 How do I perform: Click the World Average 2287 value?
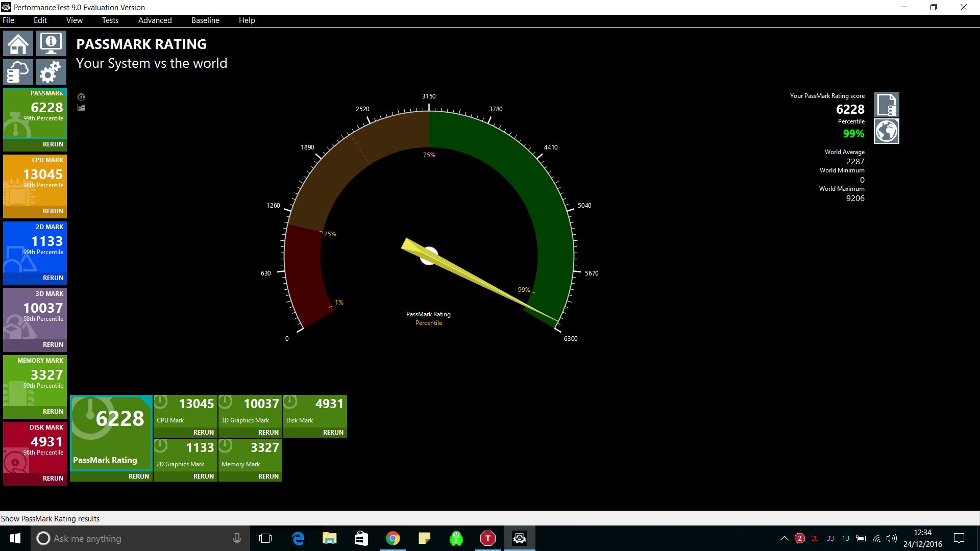point(855,161)
